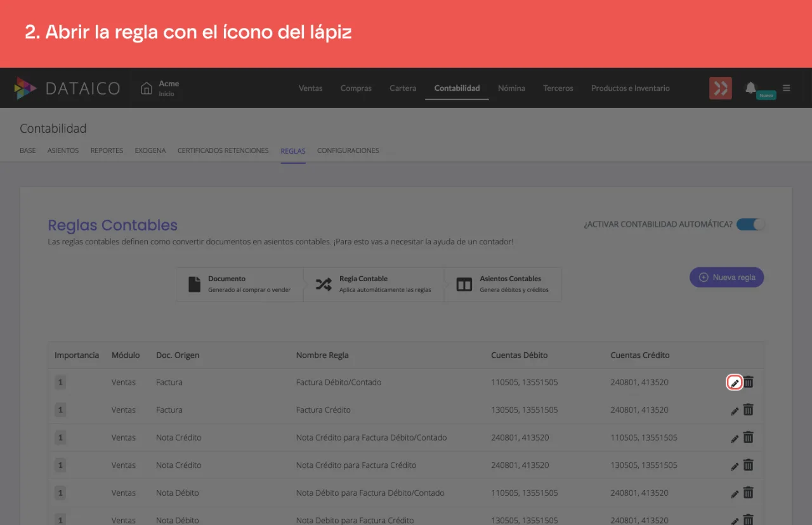Viewport: 812px width, 525px height.
Task: Switch to the BASE tab
Action: pos(28,150)
